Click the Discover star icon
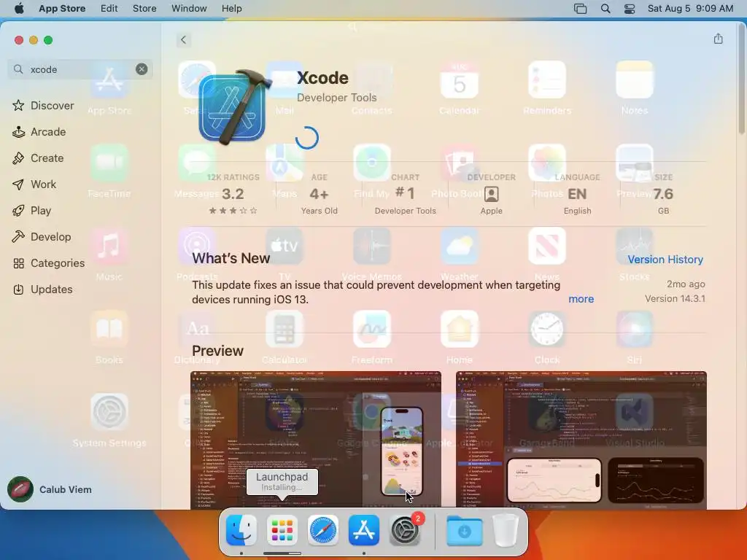 tap(18, 106)
